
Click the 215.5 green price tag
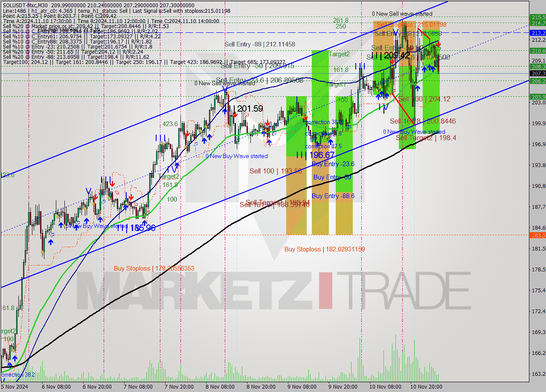537,17
